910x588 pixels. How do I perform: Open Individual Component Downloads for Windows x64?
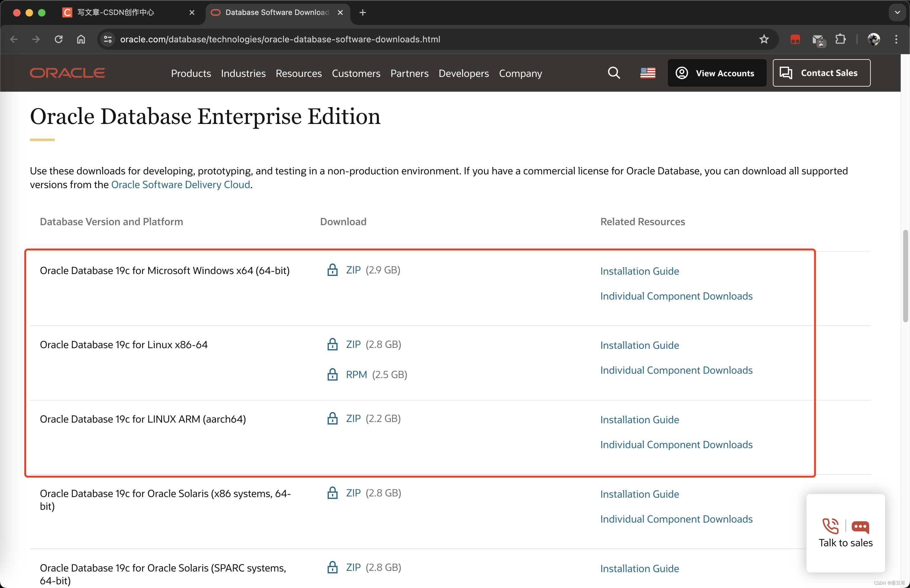tap(676, 296)
